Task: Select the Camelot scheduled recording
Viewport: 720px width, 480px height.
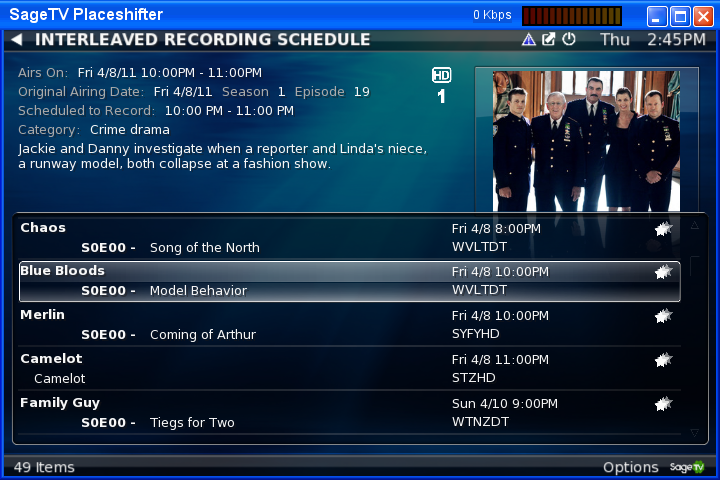Action: (x=349, y=368)
